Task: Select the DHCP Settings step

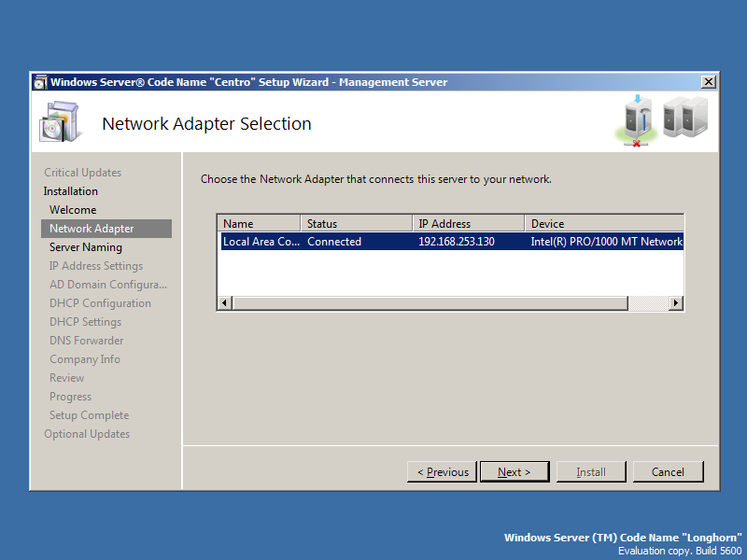Action: pyautogui.click(x=86, y=321)
